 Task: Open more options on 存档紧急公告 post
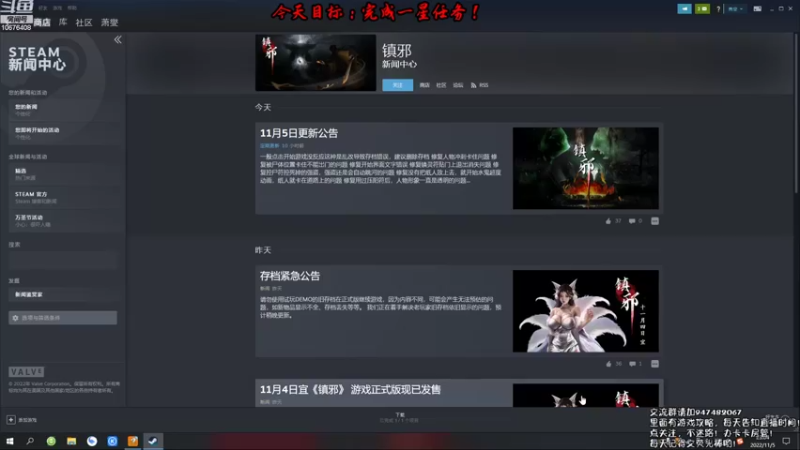click(x=655, y=364)
